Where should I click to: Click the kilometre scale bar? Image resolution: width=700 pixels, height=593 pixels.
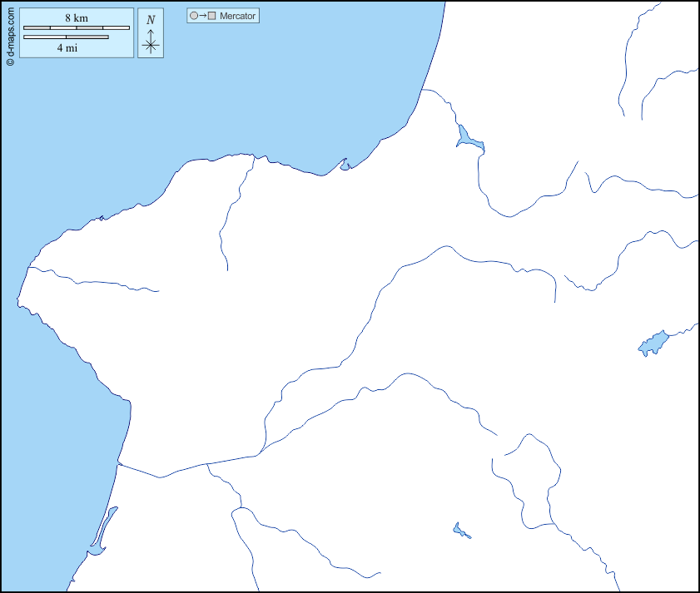click(77, 28)
